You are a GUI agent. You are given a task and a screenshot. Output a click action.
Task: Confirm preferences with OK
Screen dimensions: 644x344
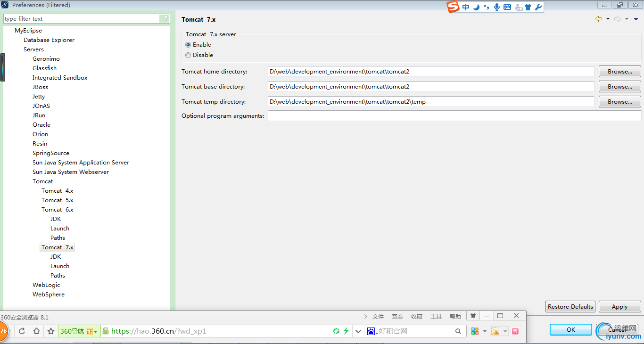pyautogui.click(x=570, y=329)
